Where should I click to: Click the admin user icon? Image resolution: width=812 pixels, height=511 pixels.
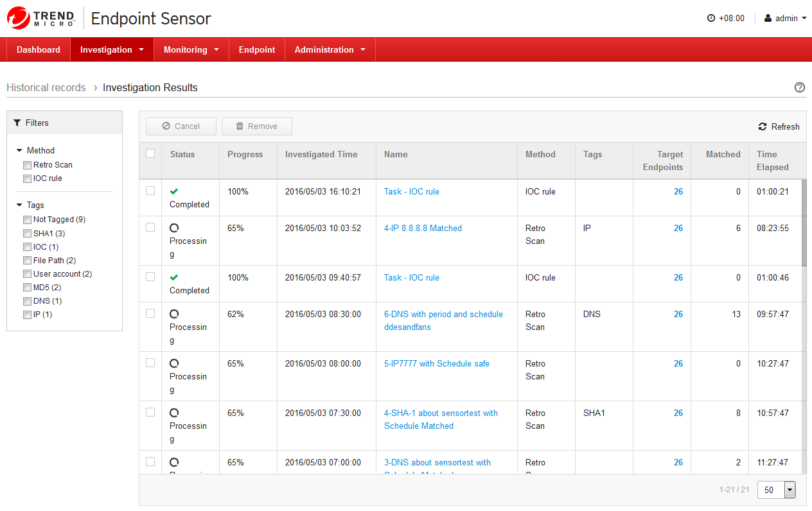[x=768, y=19]
